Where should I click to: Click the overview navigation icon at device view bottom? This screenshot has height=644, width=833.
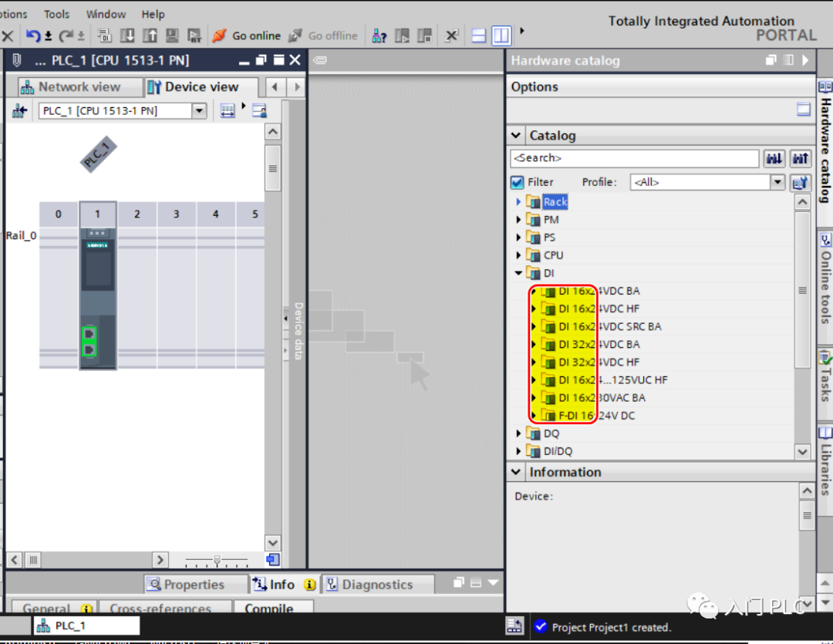[x=273, y=559]
